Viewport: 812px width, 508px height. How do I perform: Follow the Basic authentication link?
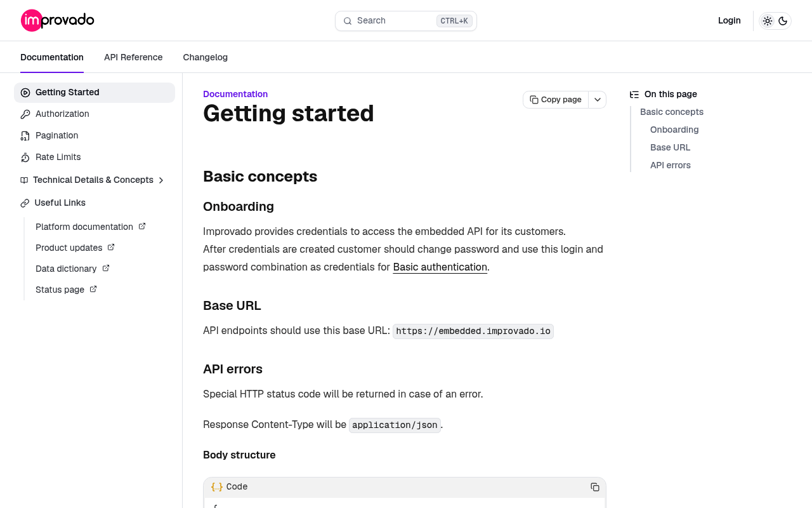tap(440, 267)
